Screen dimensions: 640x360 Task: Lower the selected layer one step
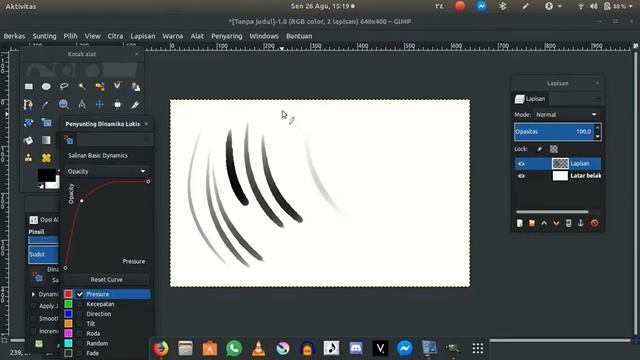(x=556, y=223)
